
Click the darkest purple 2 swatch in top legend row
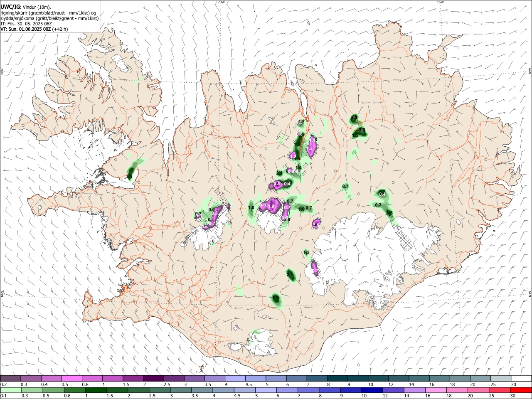[153, 379]
